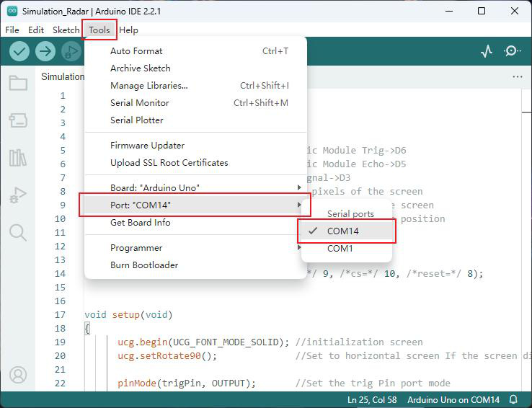Switch to the Simulation sketch tab
The width and height of the screenshot is (532, 408).
coord(63,76)
